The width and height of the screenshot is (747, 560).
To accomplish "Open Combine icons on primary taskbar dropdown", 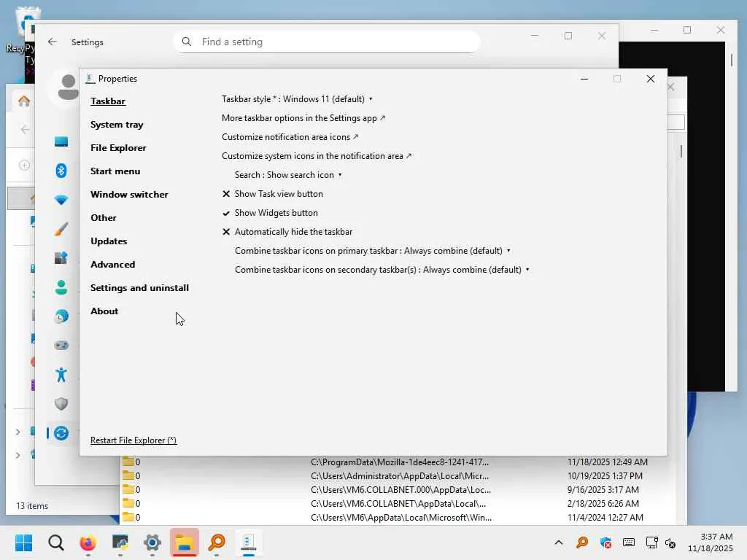I will [x=373, y=251].
